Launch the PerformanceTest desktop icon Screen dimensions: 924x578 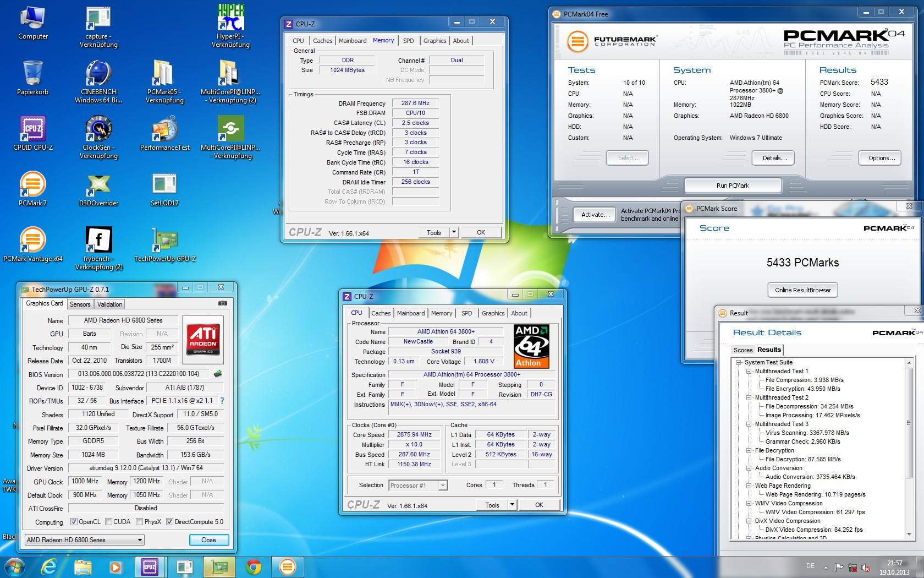pyautogui.click(x=165, y=133)
